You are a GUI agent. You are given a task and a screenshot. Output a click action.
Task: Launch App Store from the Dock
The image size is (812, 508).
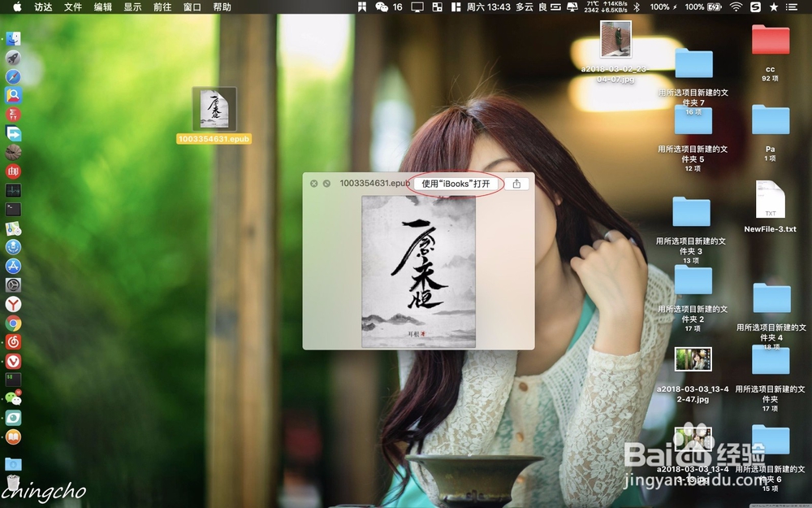pyautogui.click(x=12, y=267)
